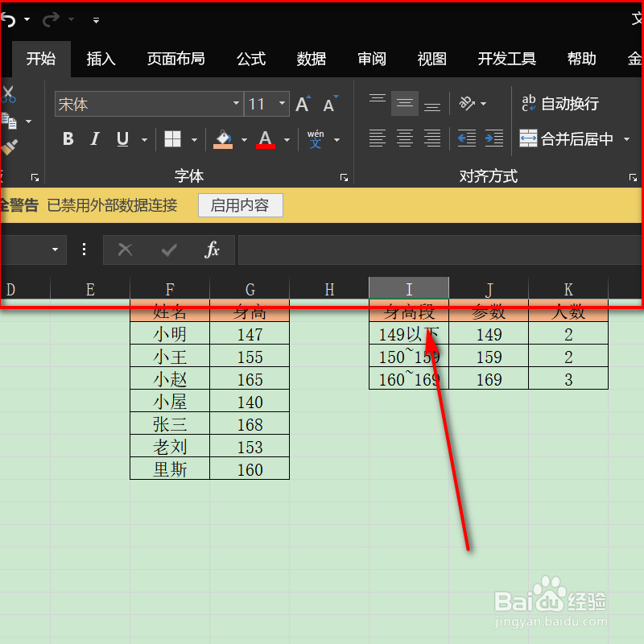Open the font name dropdown
Viewport: 644px width, 644px height.
coord(234,104)
